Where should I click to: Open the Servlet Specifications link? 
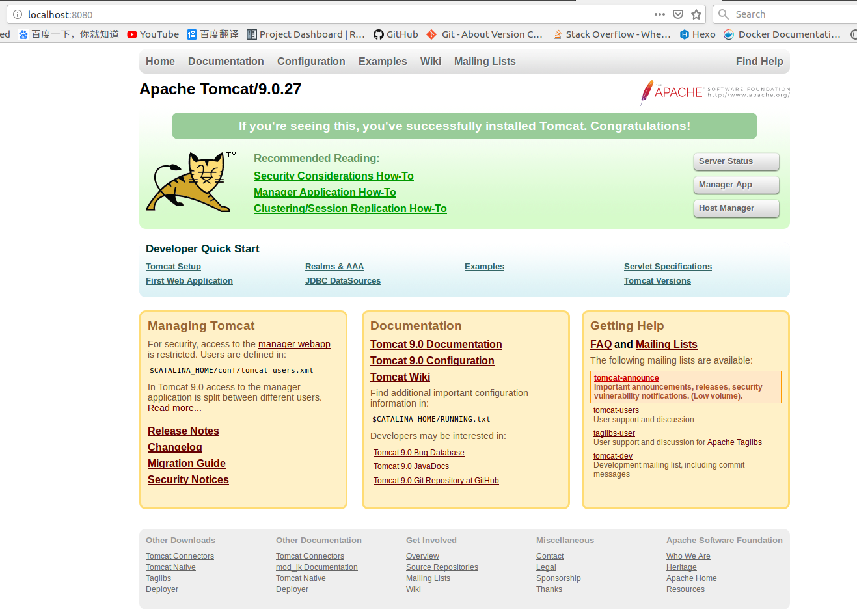(668, 267)
